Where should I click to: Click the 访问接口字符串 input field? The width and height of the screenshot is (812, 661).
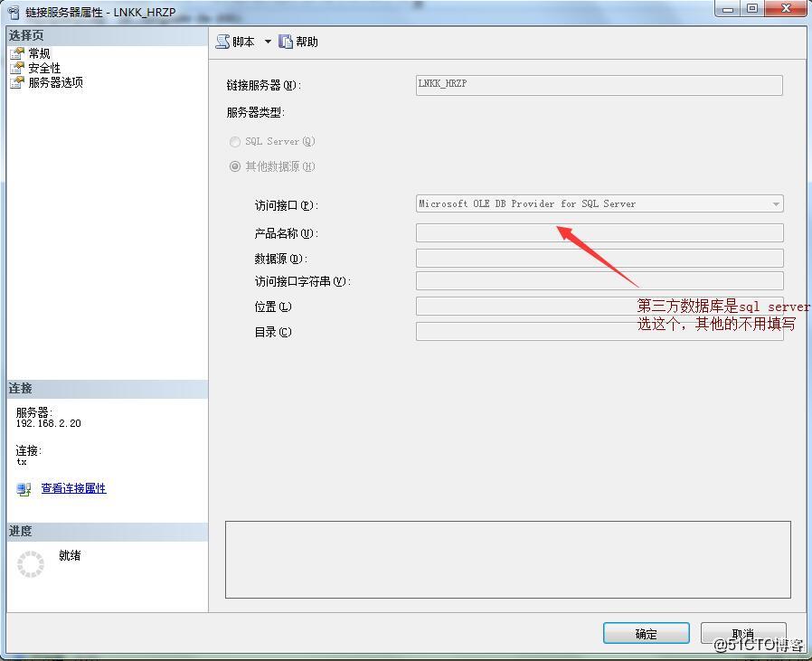point(600,281)
